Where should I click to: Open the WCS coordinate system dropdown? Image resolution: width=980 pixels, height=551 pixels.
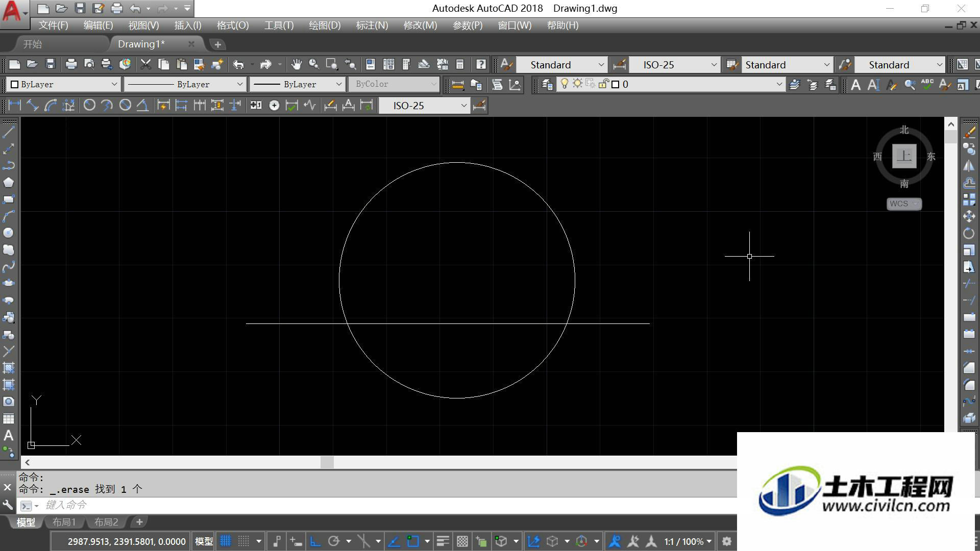[904, 204]
